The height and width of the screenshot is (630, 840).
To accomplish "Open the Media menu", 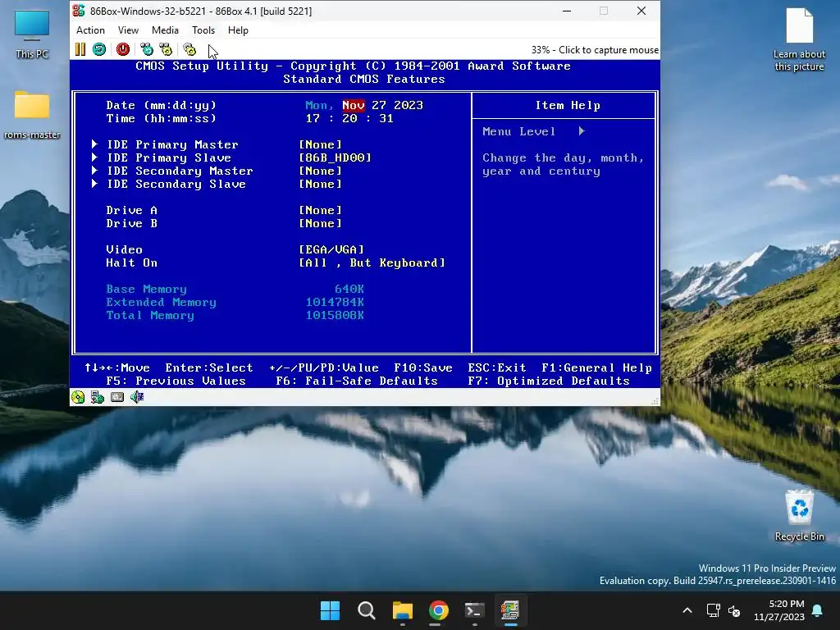I will click(x=165, y=30).
